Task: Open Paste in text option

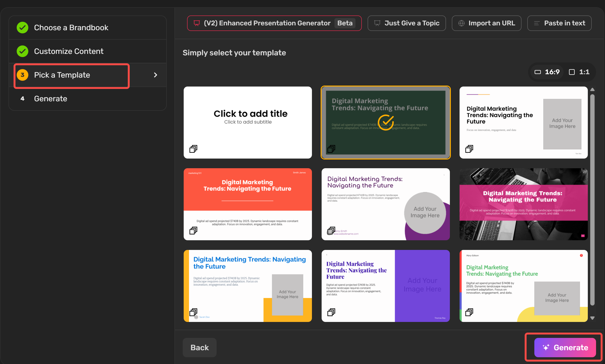Action: 559,23
